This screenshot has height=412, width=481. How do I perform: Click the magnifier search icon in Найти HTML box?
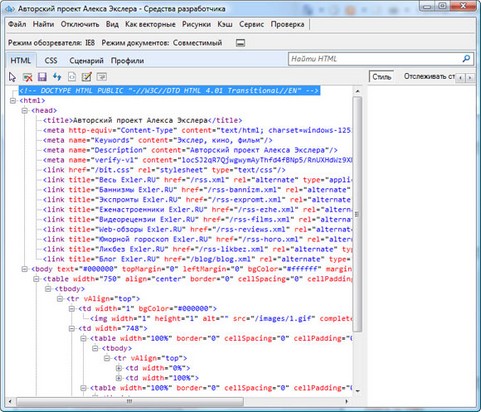pyautogui.click(x=466, y=59)
